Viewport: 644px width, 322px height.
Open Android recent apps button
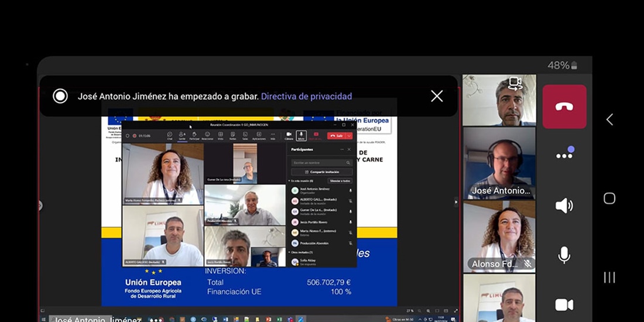click(x=609, y=278)
